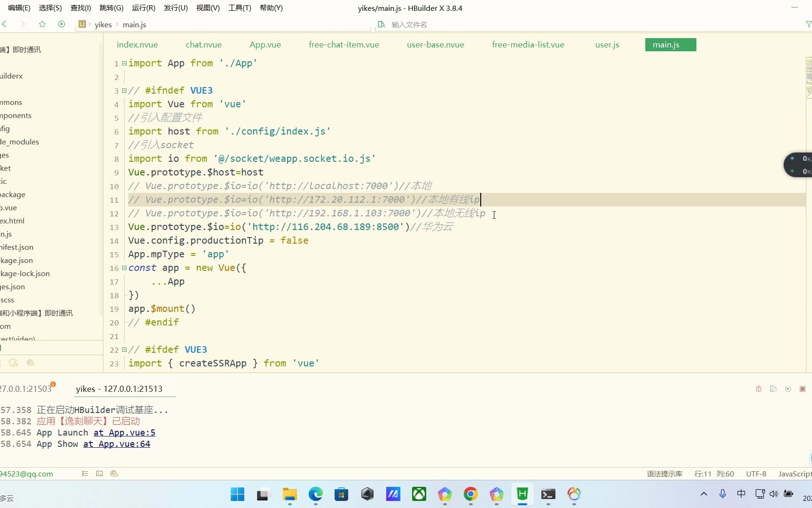Open Windows Start menu

tap(237, 494)
